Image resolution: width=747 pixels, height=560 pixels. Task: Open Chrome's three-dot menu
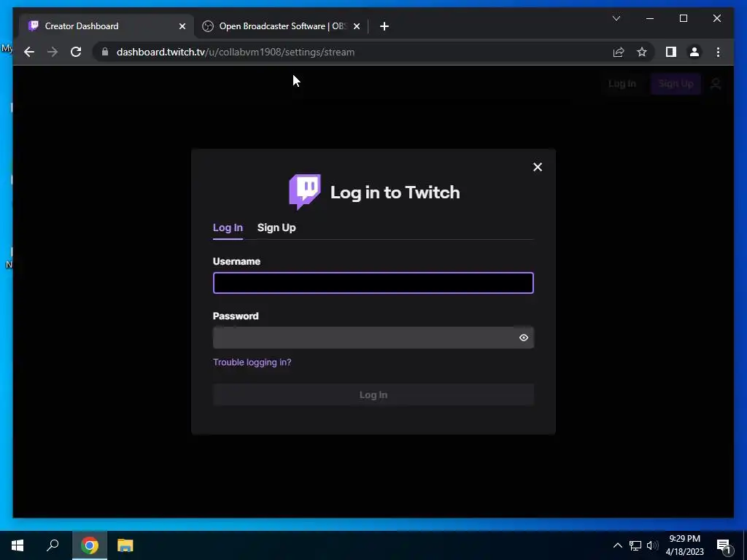718,52
